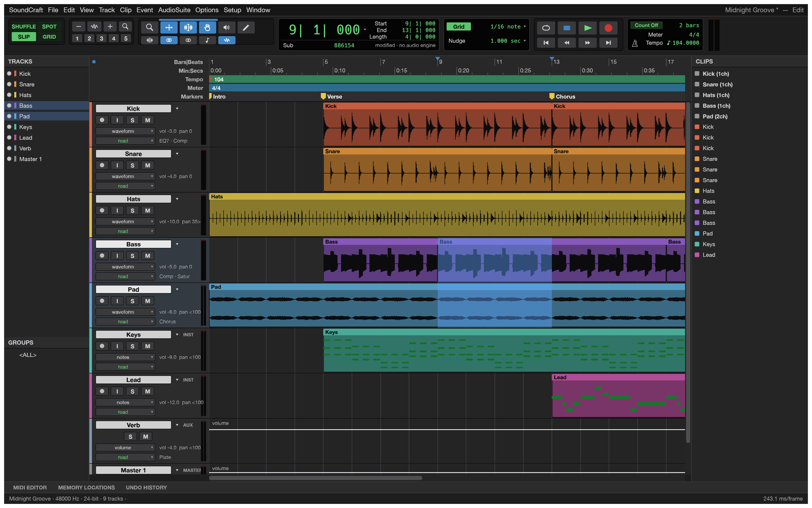Open the Keys track notes view selector
This screenshot has width=812, height=508.
tap(125, 357)
